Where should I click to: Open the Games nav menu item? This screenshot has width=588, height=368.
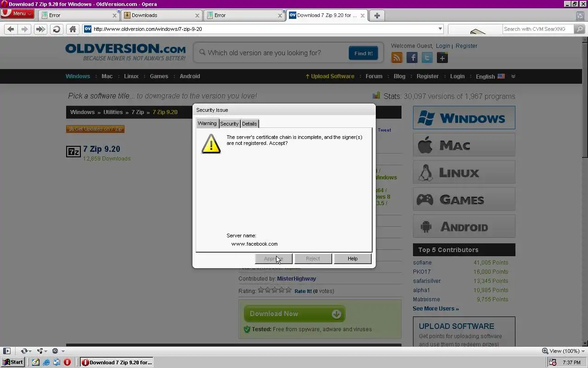[159, 76]
